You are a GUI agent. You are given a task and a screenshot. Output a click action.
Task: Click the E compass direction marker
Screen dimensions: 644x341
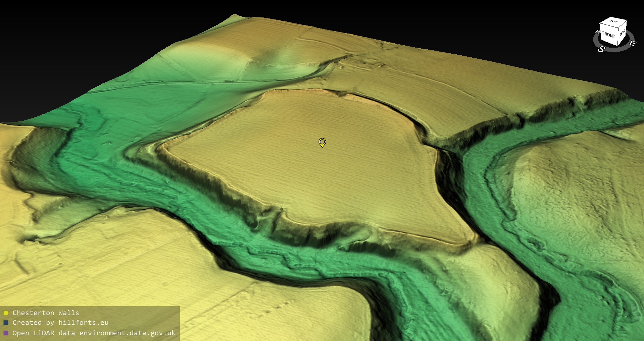click(x=632, y=43)
